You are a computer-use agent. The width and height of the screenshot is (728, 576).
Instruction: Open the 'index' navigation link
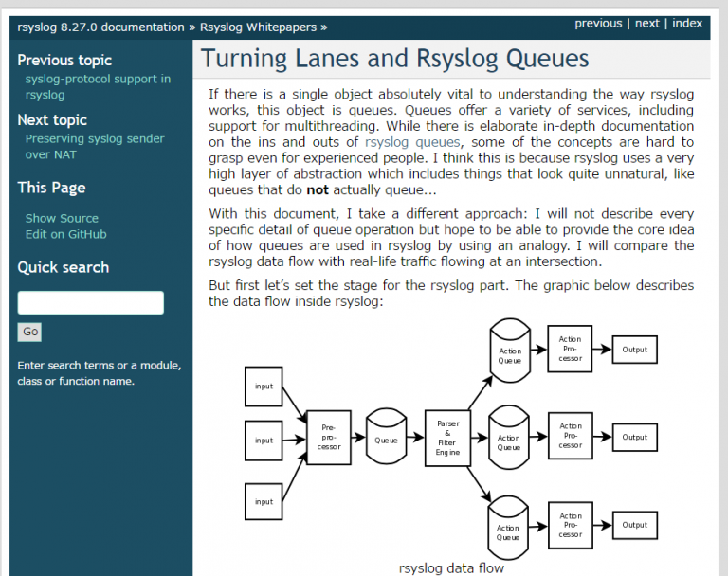tap(687, 24)
